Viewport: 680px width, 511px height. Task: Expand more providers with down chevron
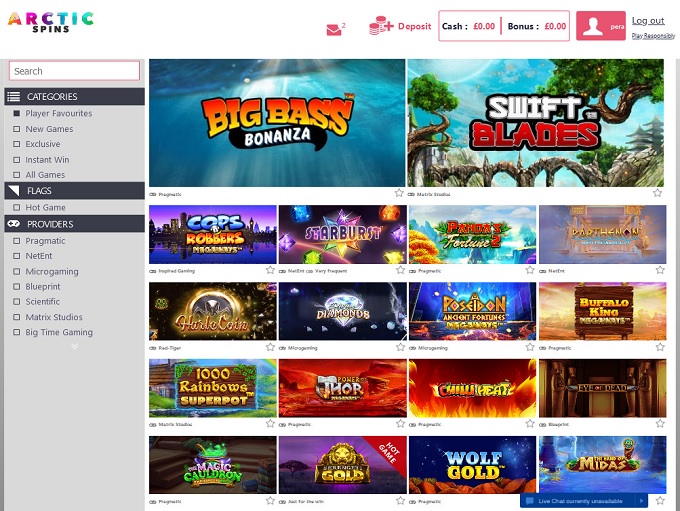coord(75,346)
